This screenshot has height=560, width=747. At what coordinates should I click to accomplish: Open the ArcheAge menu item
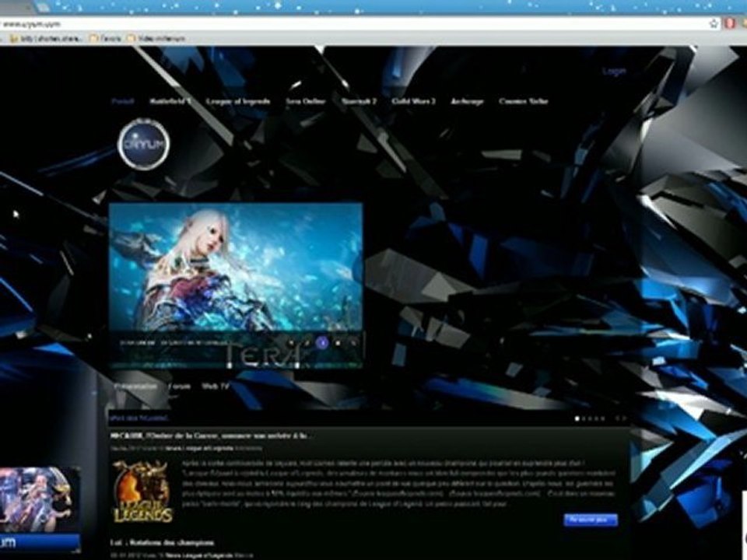[468, 101]
